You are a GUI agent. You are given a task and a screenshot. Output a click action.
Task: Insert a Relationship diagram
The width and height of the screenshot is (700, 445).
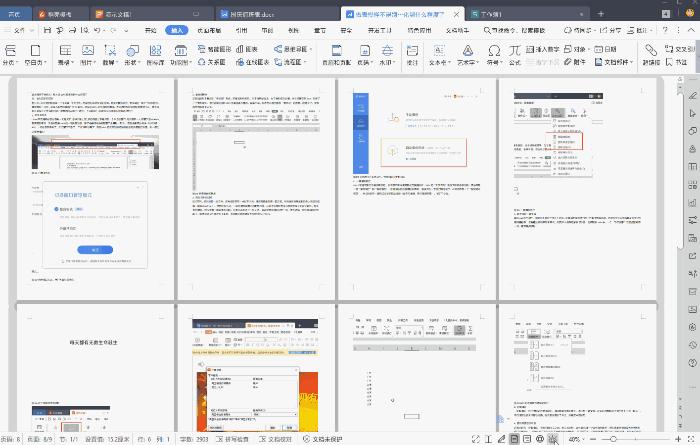point(212,62)
